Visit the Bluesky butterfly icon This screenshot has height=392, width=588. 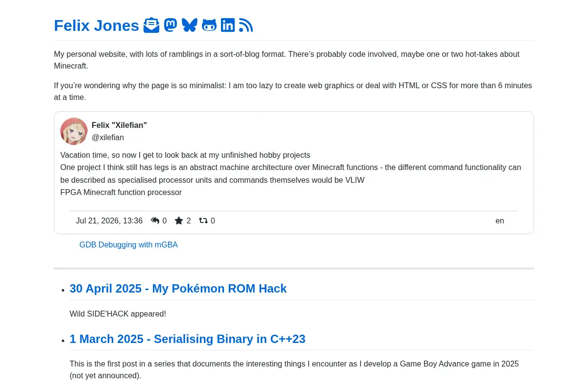(x=190, y=25)
